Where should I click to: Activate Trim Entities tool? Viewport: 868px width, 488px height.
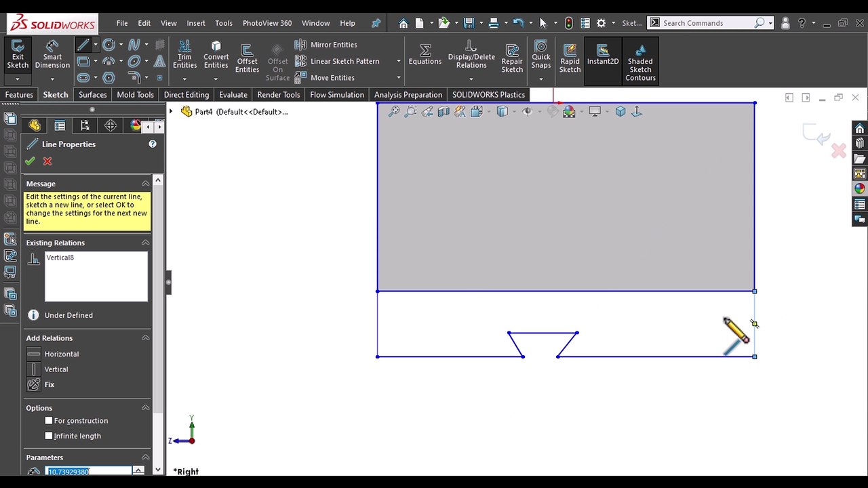point(184,54)
